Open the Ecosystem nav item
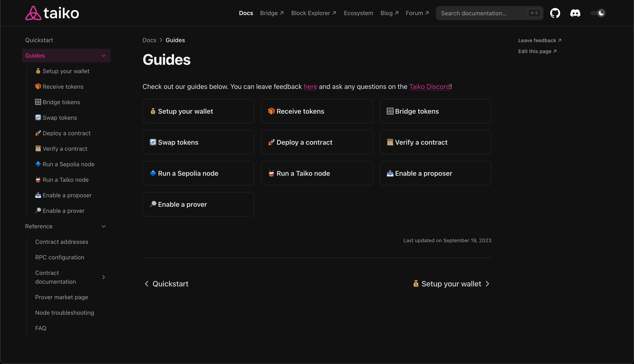 [358, 13]
